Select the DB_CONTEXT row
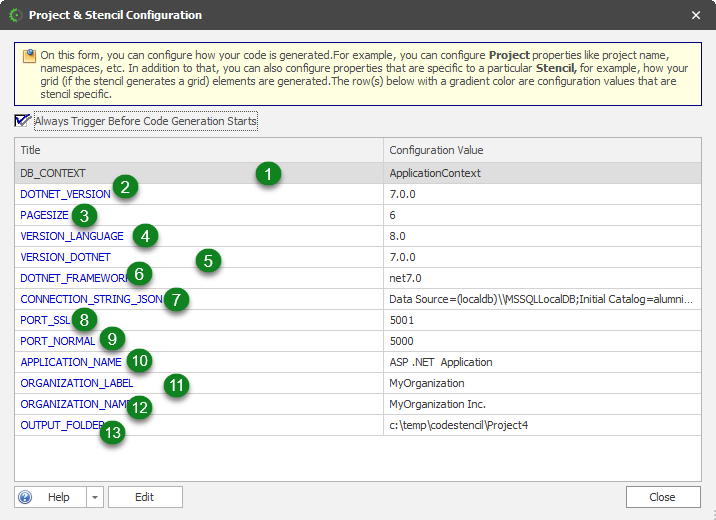 click(60, 173)
